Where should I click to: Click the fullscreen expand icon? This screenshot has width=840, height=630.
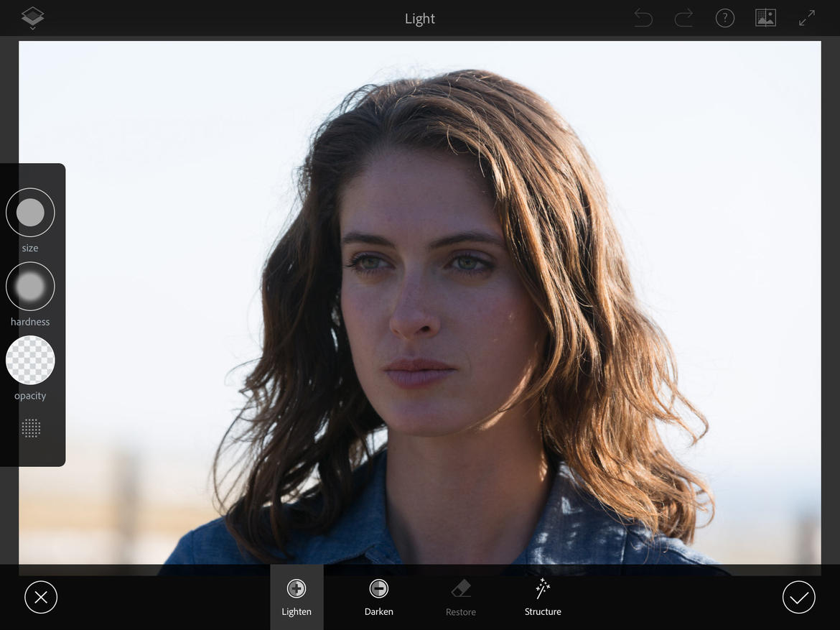pos(806,17)
